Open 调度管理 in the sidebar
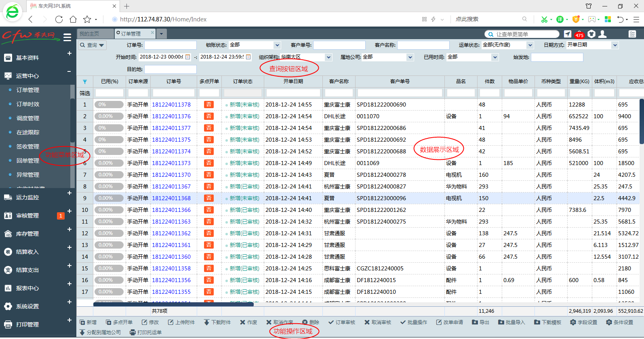 coord(28,118)
